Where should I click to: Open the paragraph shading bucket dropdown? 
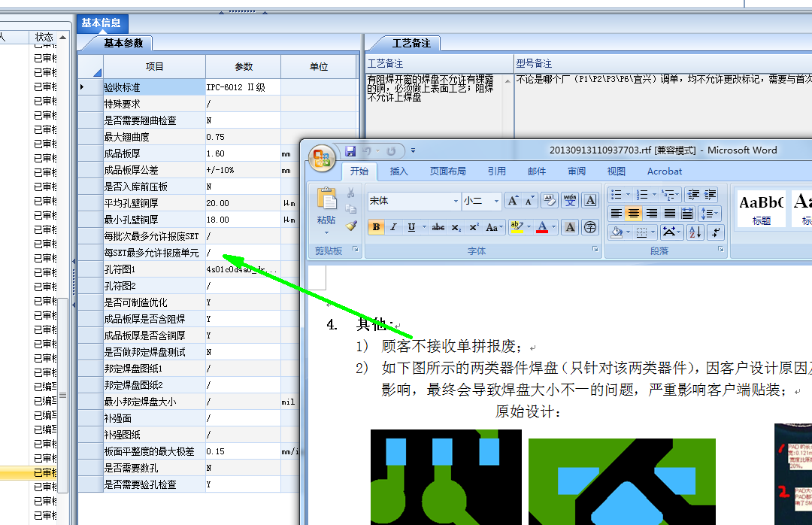[x=628, y=232]
